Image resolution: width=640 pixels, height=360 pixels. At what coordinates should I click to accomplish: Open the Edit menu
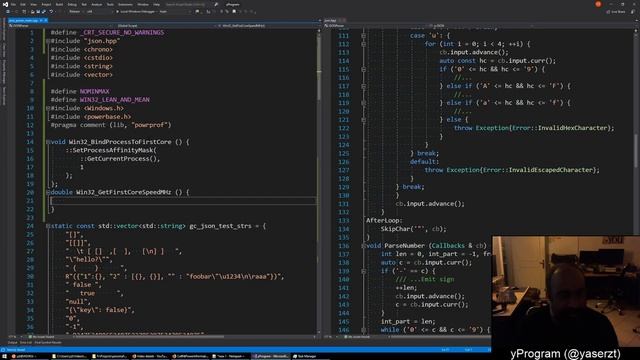pyautogui.click(x=23, y=4)
